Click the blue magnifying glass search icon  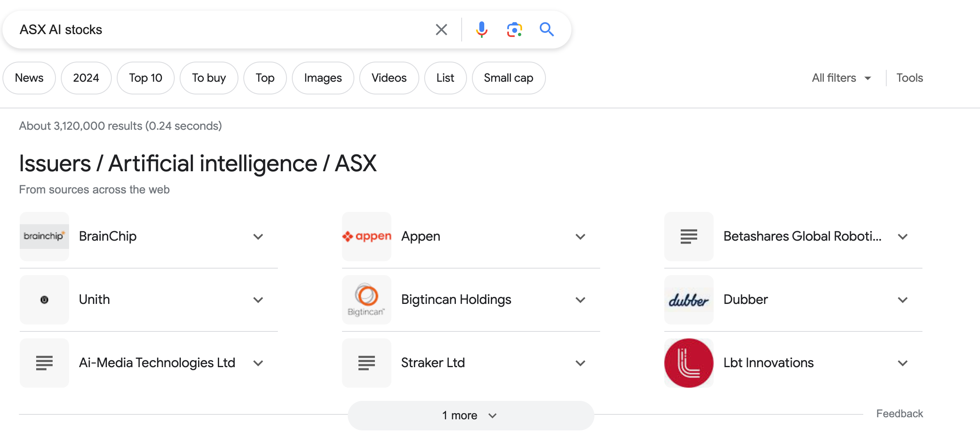tap(547, 30)
